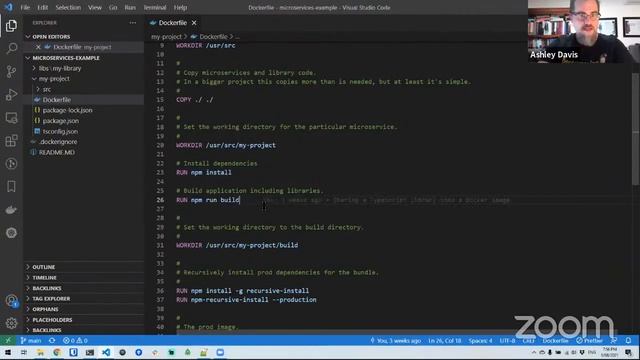Open Chrome from the taskbar
Image resolution: width=640 pixels, height=360 pixels.
[x=57, y=353]
